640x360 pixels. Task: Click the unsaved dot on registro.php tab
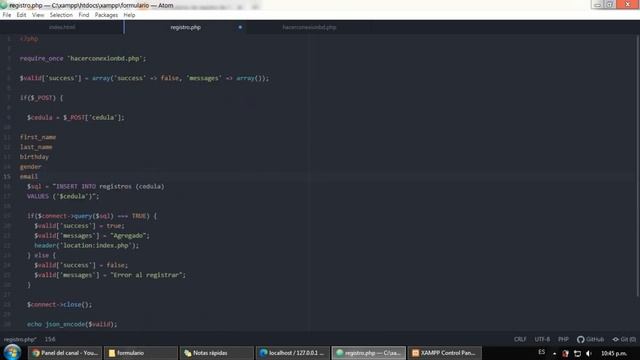[x=240, y=27]
